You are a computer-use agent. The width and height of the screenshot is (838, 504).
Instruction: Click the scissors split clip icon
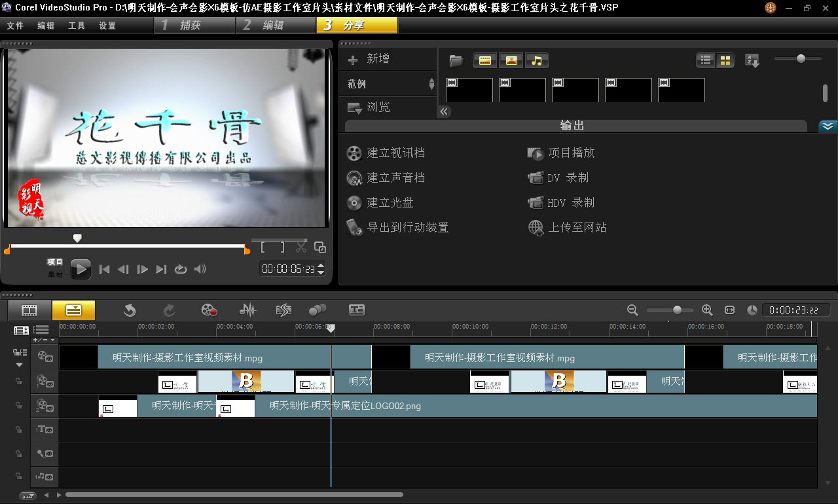tap(301, 247)
